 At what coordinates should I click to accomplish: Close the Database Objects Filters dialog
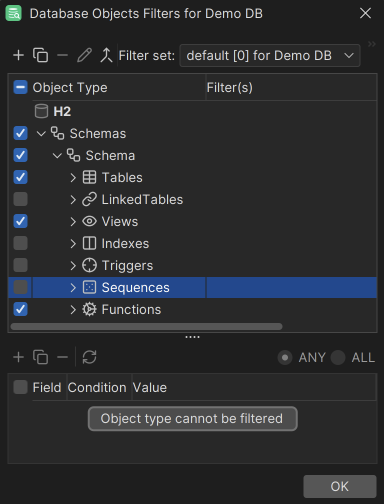[365, 13]
